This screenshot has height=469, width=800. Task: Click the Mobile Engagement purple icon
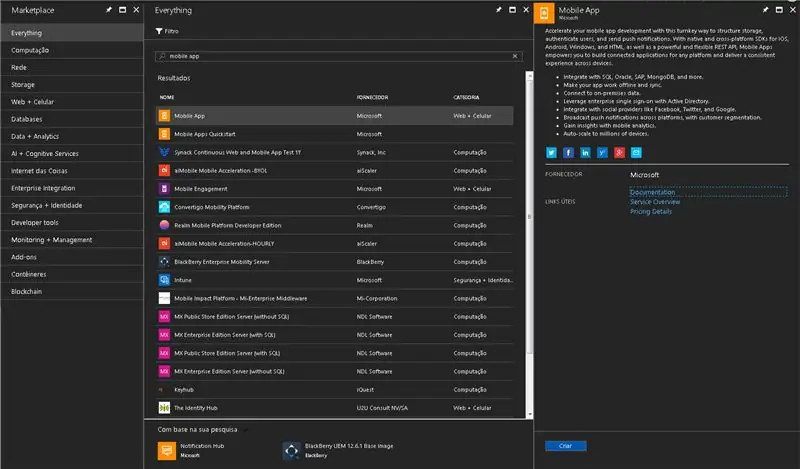(164, 189)
